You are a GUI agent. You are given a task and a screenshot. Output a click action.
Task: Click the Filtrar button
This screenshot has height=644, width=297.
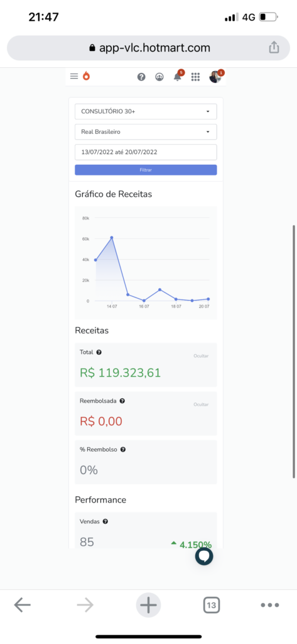(146, 170)
